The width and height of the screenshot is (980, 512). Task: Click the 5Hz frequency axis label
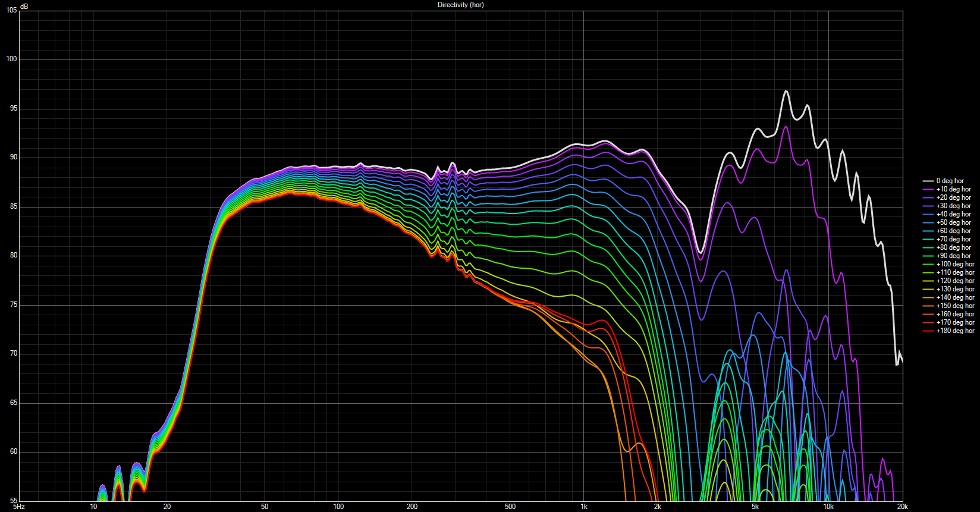[19, 507]
